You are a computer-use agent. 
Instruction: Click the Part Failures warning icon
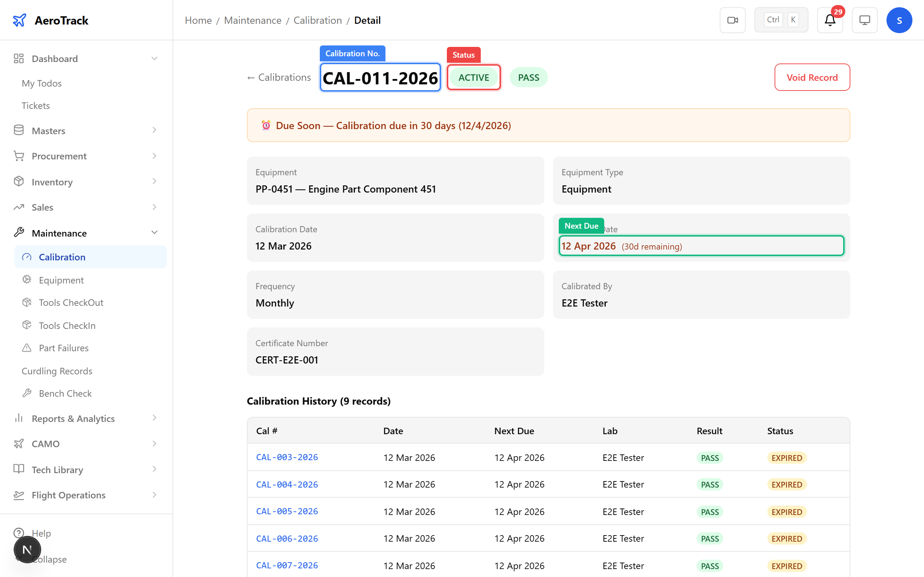click(26, 348)
